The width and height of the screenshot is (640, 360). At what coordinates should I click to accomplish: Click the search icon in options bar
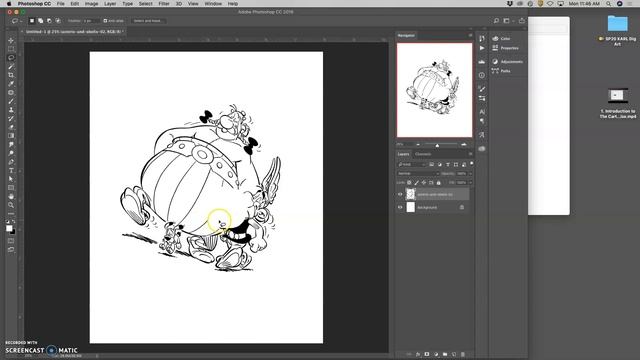click(496, 21)
